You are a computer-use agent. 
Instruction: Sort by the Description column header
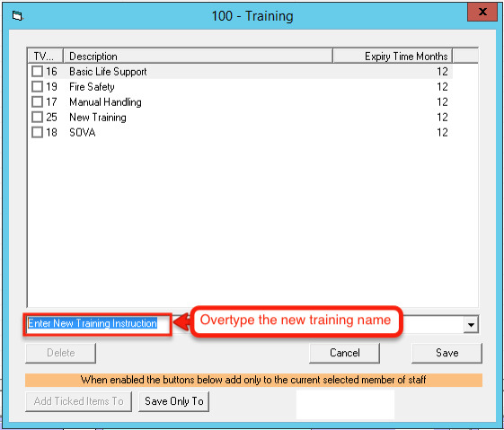[x=198, y=56]
